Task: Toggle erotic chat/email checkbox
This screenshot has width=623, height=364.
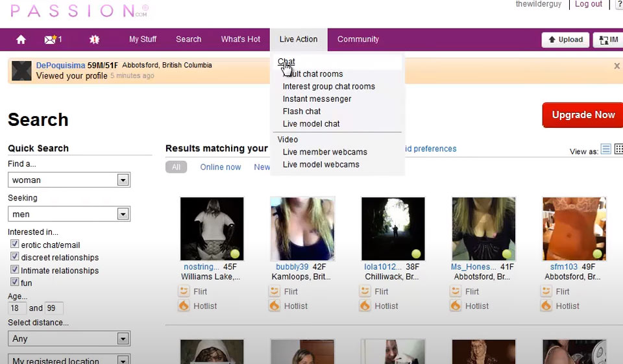Action: [x=14, y=245]
